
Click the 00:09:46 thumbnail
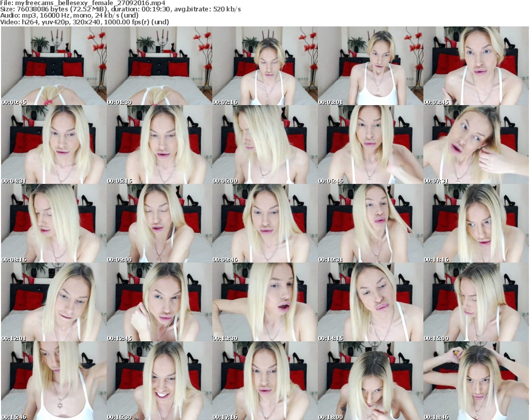(265, 223)
